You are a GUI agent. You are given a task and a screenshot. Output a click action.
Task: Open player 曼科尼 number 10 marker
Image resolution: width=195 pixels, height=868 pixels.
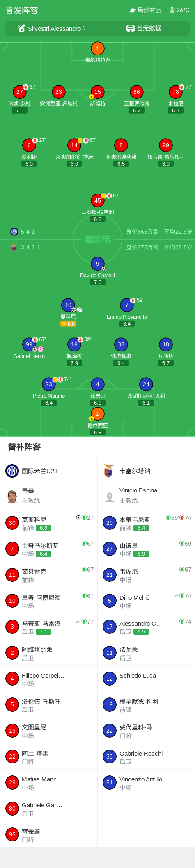click(68, 305)
